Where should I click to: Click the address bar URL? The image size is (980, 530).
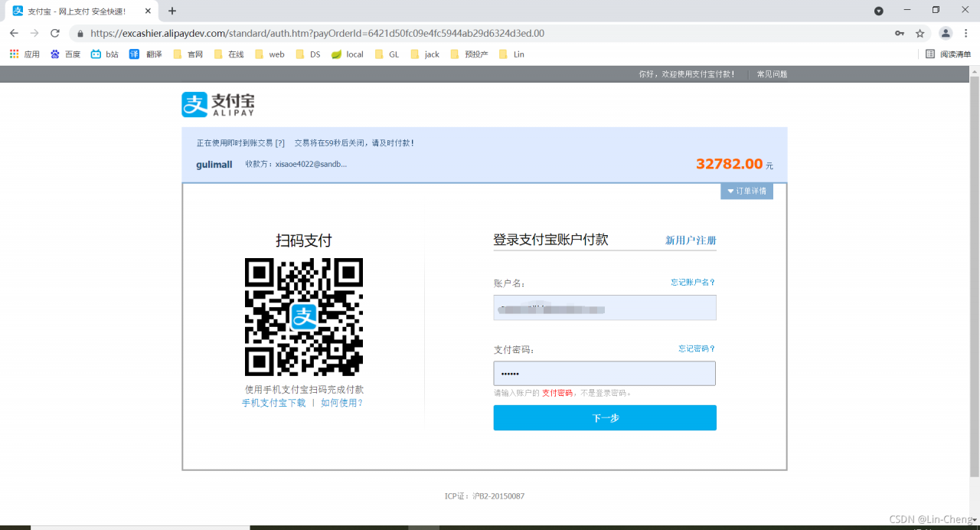317,34
